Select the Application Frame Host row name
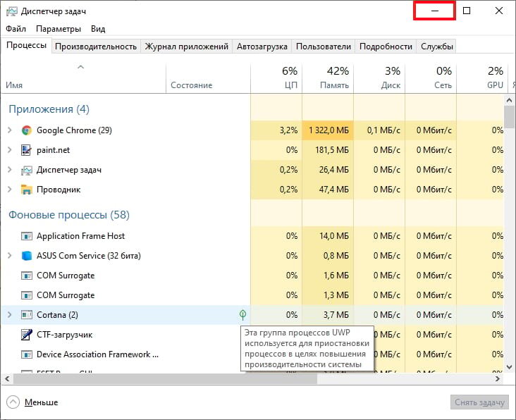The height and width of the screenshot is (420, 516). (x=80, y=236)
